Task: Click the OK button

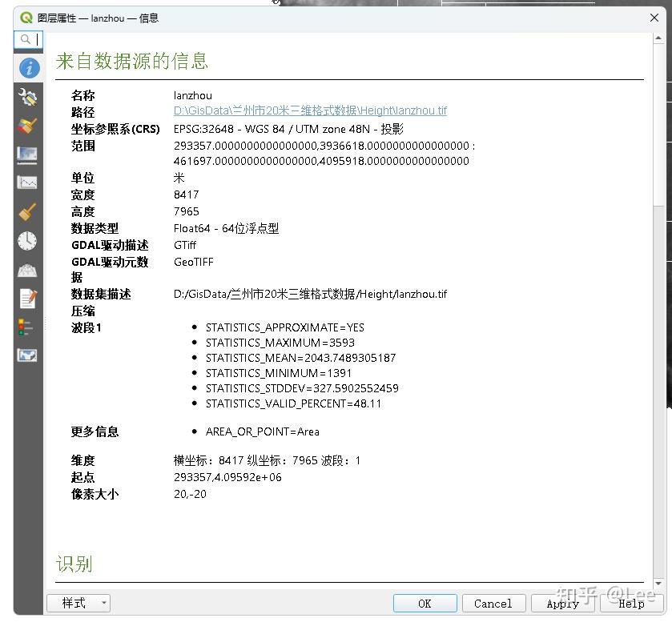Action: [x=425, y=603]
